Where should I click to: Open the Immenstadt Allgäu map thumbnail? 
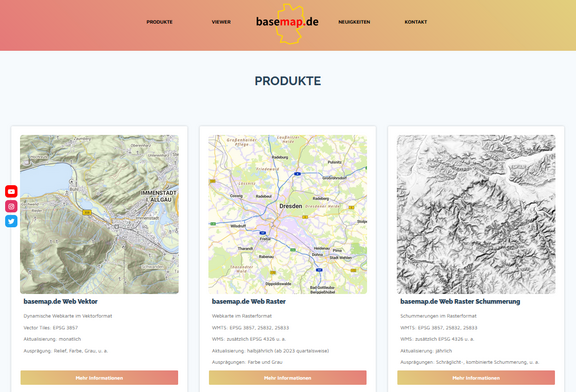(x=99, y=214)
